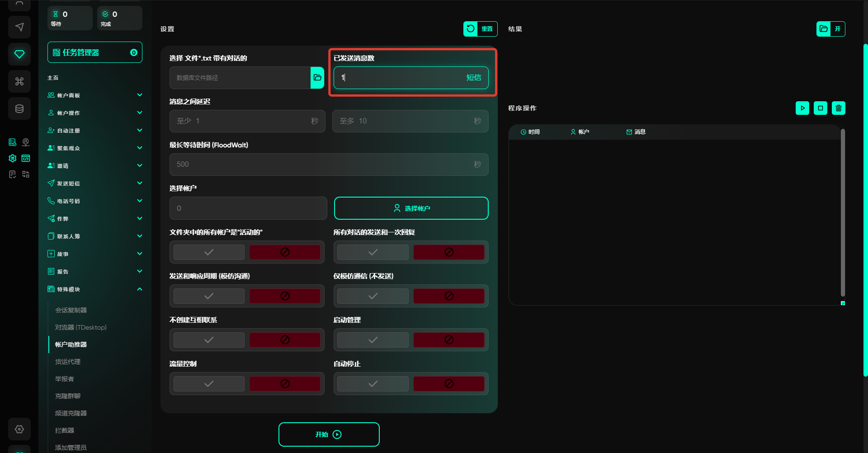Click the diamond icon in left rail
The width and height of the screenshot is (868, 453).
(x=19, y=54)
